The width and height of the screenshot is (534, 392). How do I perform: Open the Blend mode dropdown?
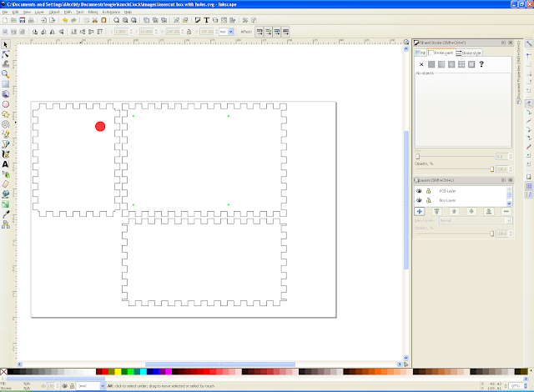coord(476,220)
